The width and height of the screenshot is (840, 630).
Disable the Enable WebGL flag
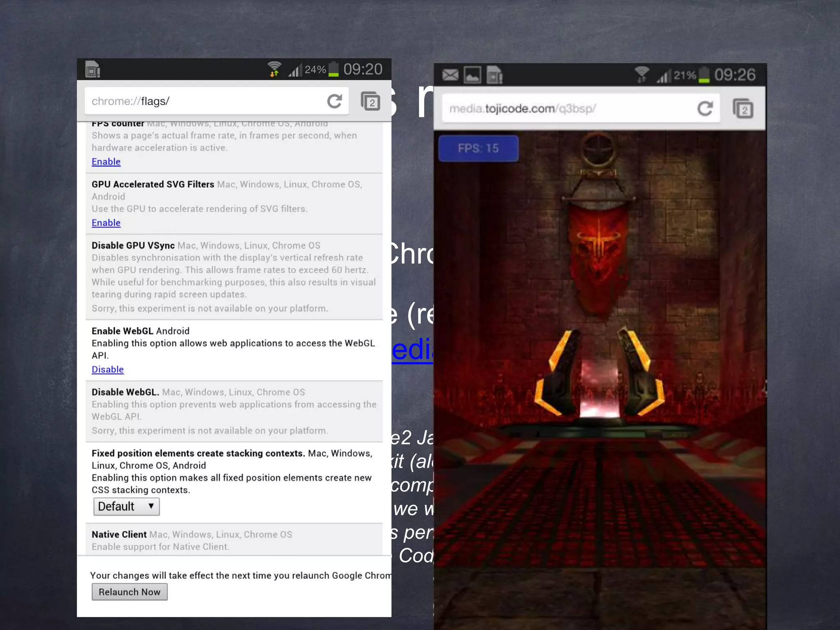(107, 370)
